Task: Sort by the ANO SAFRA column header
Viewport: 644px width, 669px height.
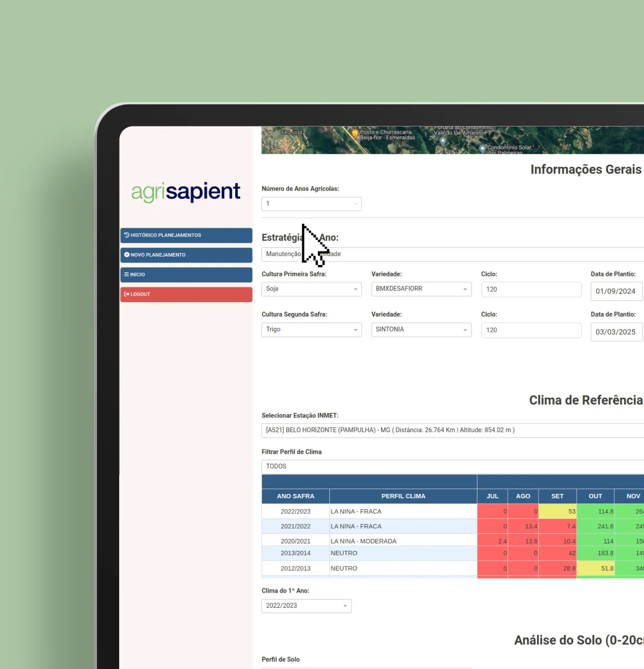Action: pyautogui.click(x=295, y=496)
